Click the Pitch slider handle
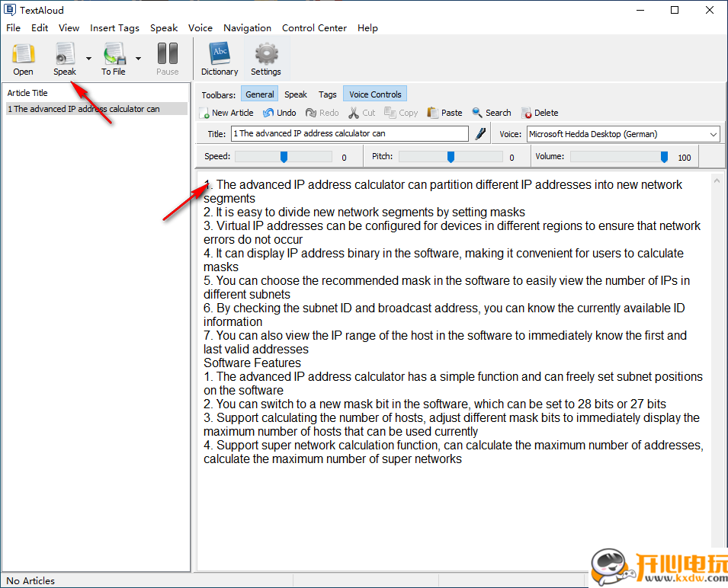 point(451,157)
